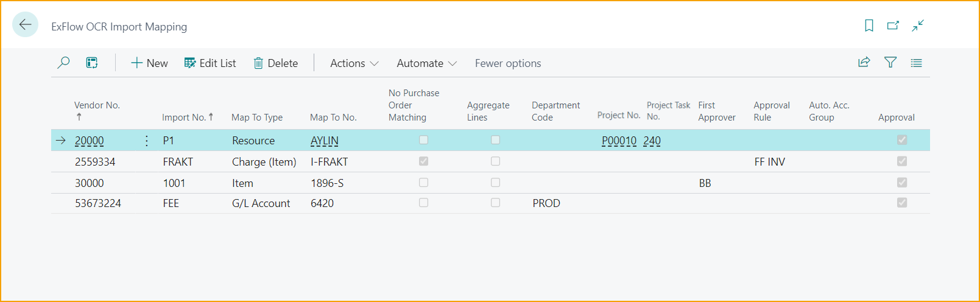Click the New button
980x302 pixels.
pos(149,63)
